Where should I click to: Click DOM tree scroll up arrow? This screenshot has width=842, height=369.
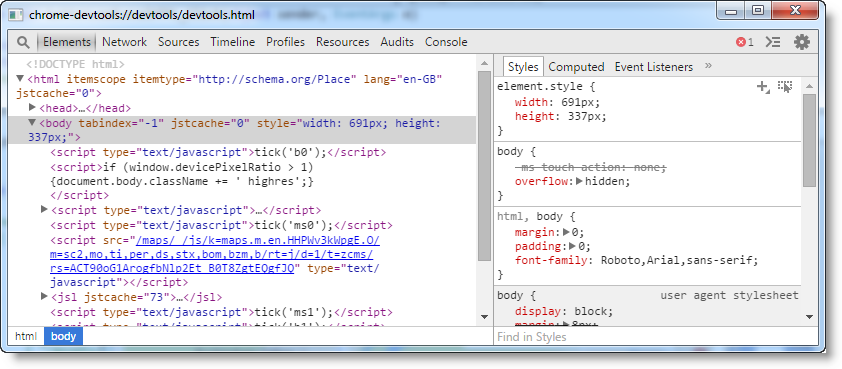(484, 63)
